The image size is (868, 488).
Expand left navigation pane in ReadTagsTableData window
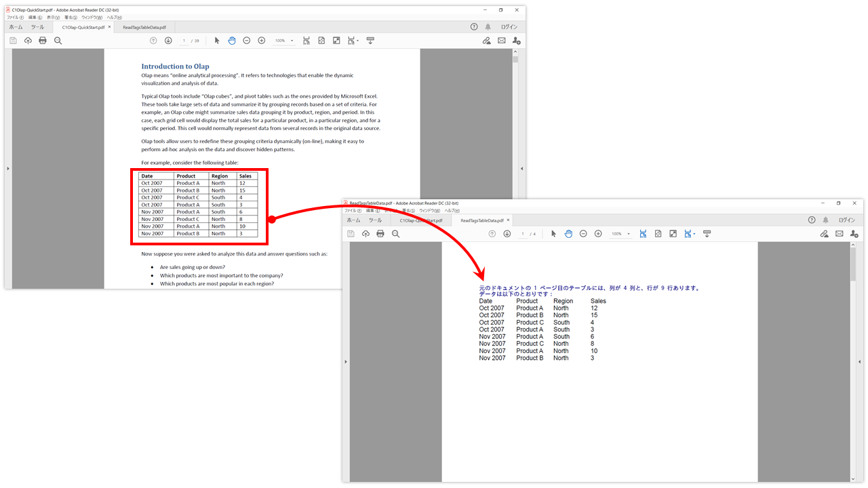[346, 361]
